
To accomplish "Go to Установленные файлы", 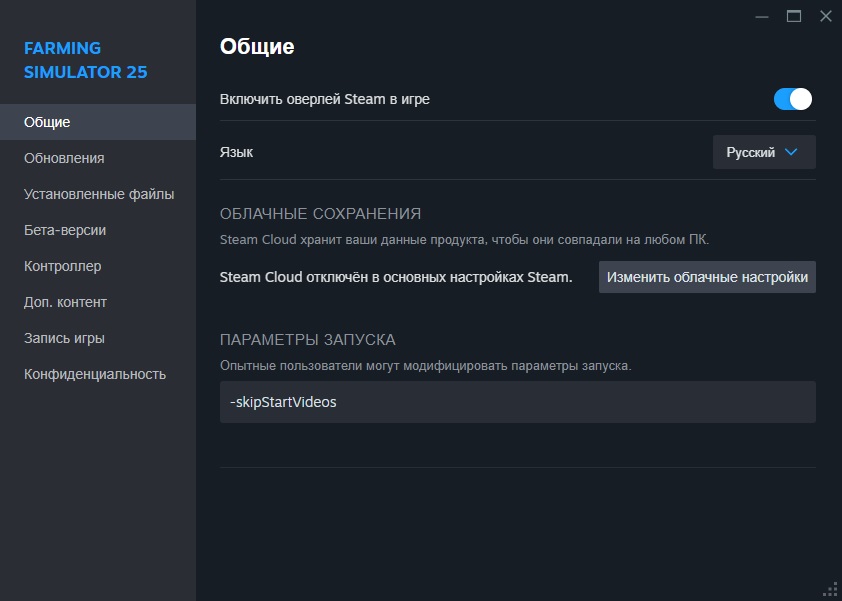I will (x=98, y=194).
